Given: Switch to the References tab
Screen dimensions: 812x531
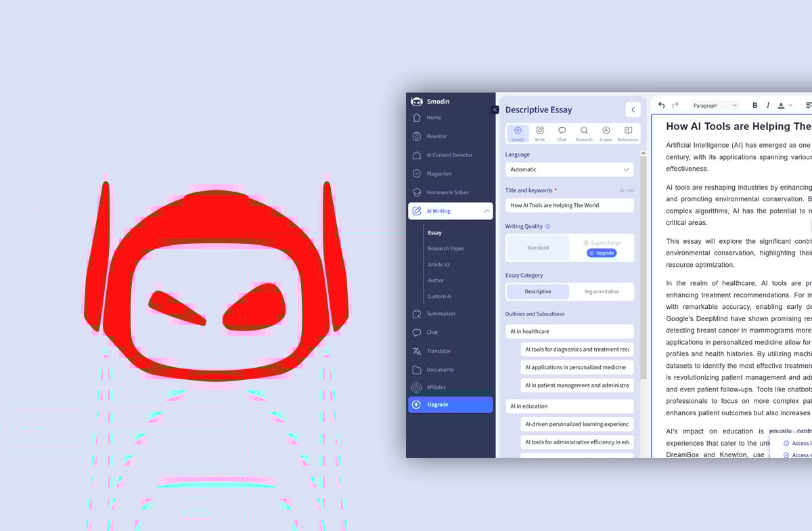Looking at the screenshot, I should tap(628, 133).
